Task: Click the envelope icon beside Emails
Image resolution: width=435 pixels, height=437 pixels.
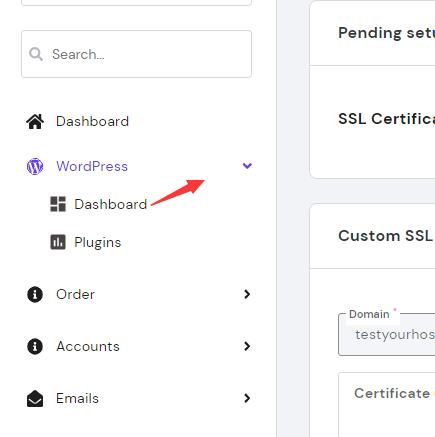Action: click(x=35, y=399)
